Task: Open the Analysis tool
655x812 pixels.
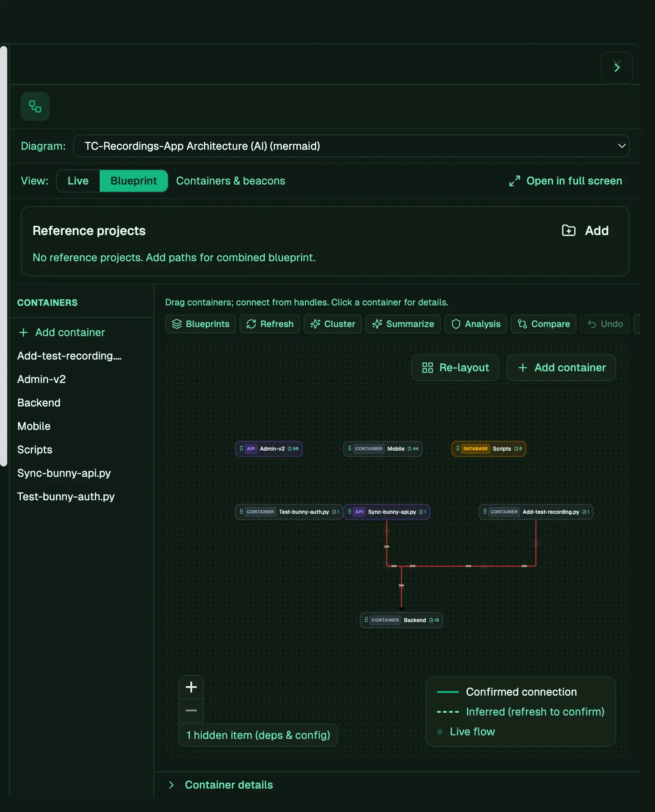Action: tap(476, 324)
